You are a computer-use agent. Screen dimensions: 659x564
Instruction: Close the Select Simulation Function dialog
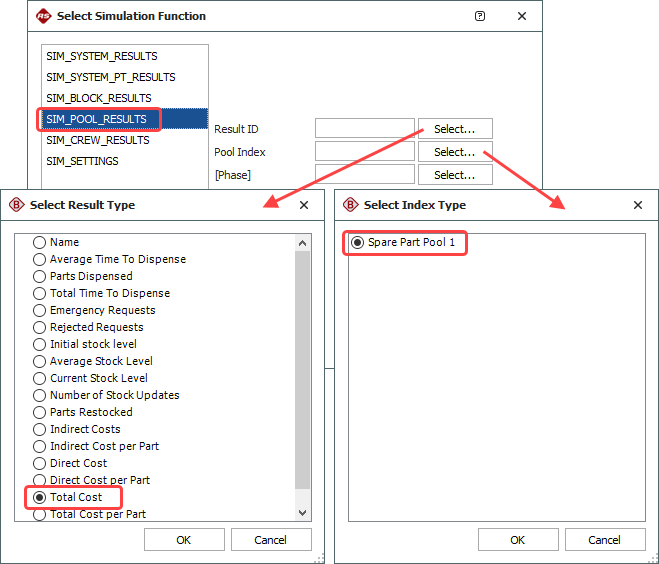[521, 16]
